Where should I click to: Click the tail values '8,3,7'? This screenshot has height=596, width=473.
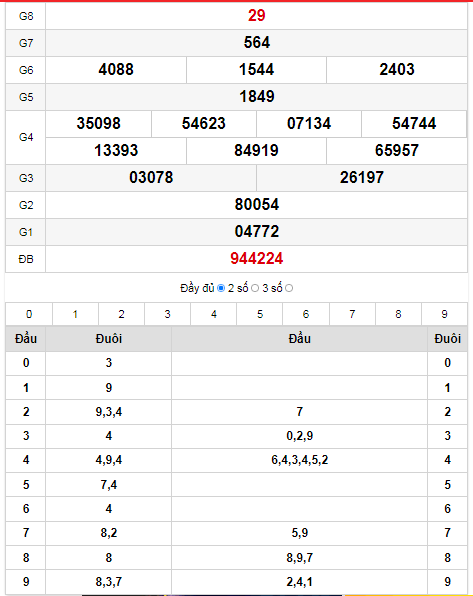109,582
